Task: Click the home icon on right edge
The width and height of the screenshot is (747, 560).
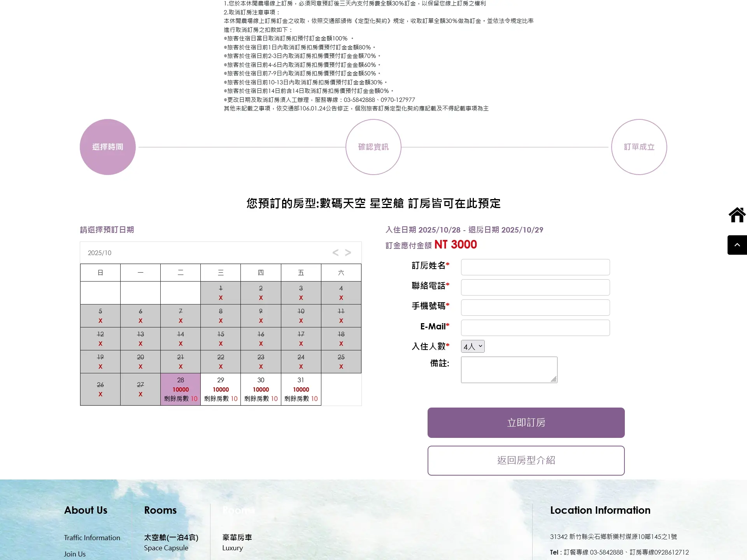Action: 737,215
